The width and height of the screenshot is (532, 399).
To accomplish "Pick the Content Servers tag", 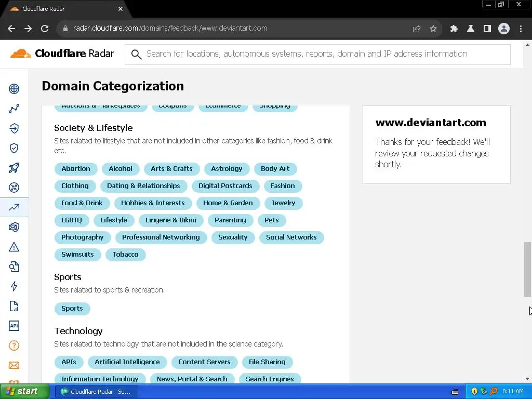I will click(204, 362).
